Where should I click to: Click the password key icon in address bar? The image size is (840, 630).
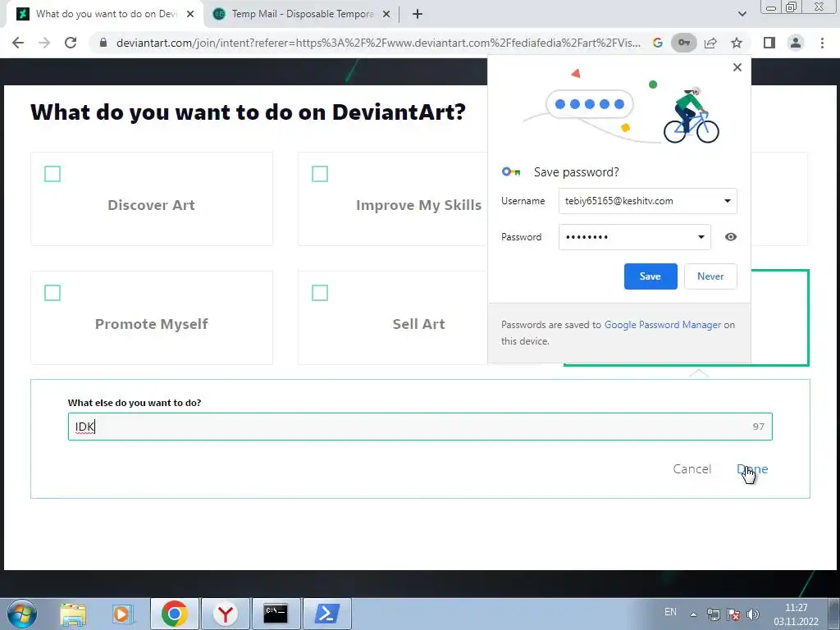[684, 43]
